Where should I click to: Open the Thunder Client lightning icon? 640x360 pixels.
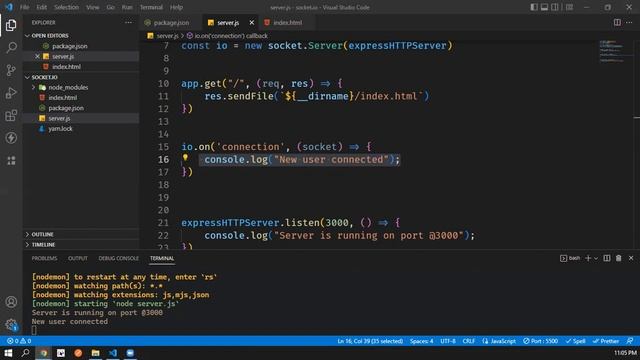[11, 138]
